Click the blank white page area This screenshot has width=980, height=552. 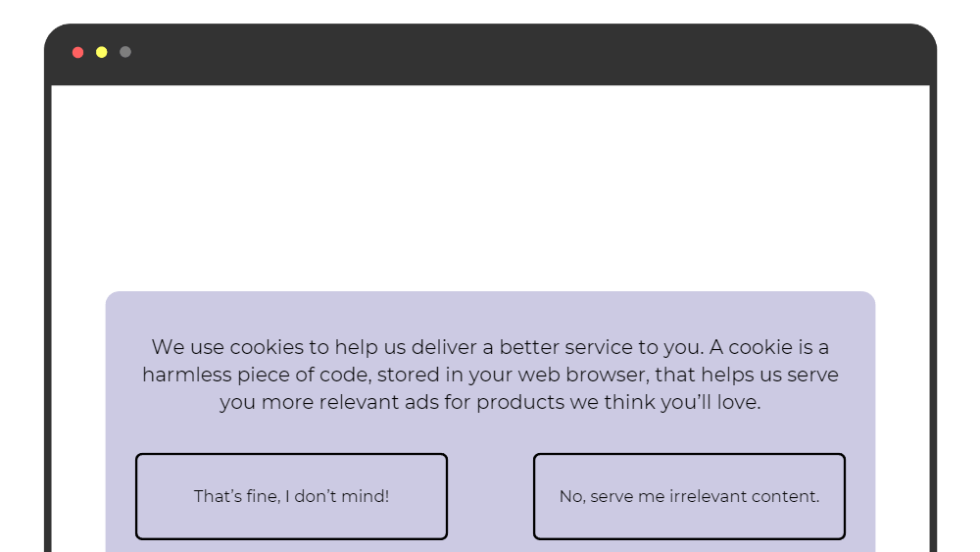point(490,187)
